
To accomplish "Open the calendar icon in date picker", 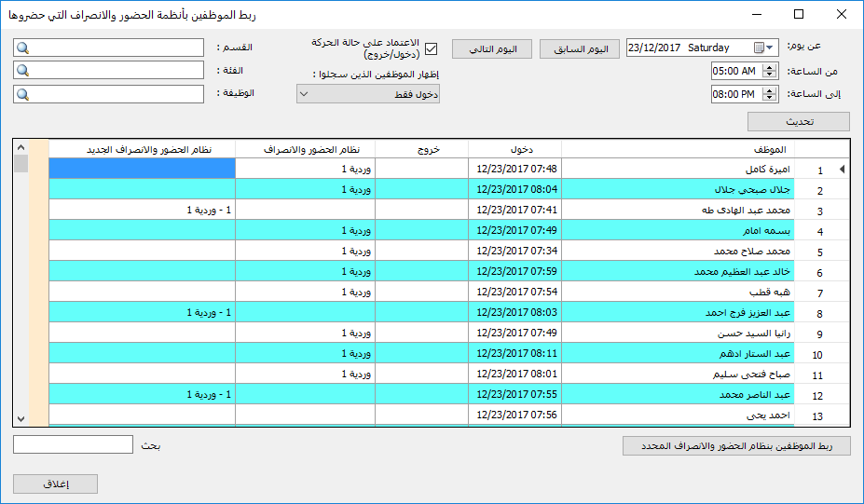I will click(759, 48).
